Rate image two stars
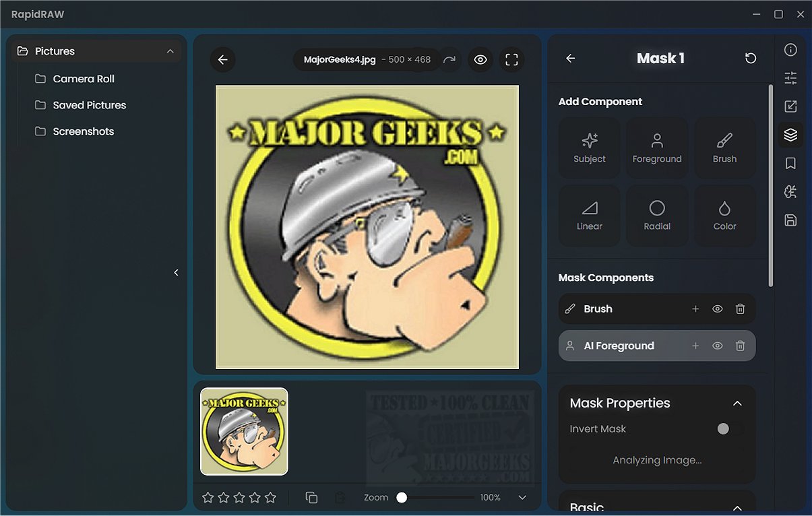812x516 pixels. 224,498
